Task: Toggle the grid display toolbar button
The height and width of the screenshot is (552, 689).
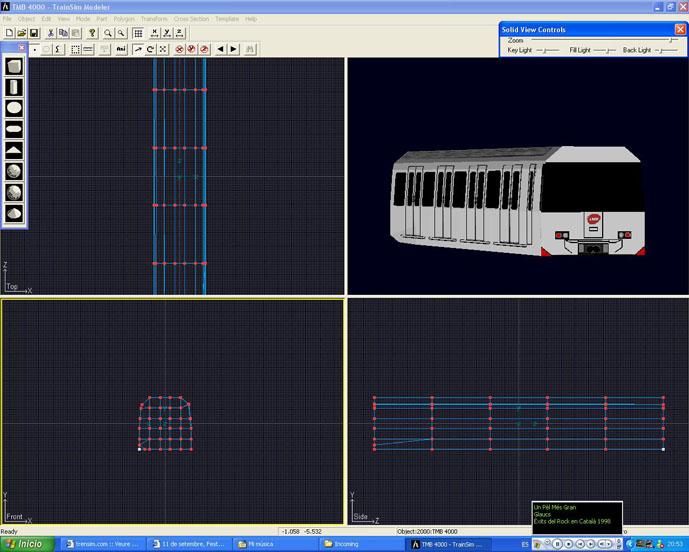Action: [137, 33]
